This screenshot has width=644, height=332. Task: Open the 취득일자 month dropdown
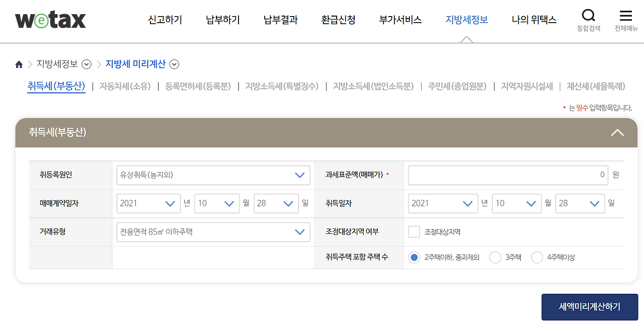point(517,203)
